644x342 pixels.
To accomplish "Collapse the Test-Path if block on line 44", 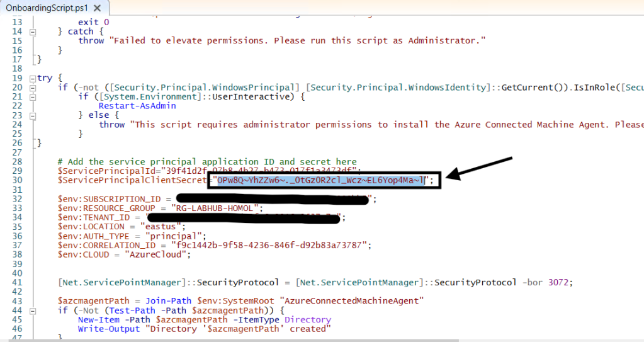I will [33, 311].
